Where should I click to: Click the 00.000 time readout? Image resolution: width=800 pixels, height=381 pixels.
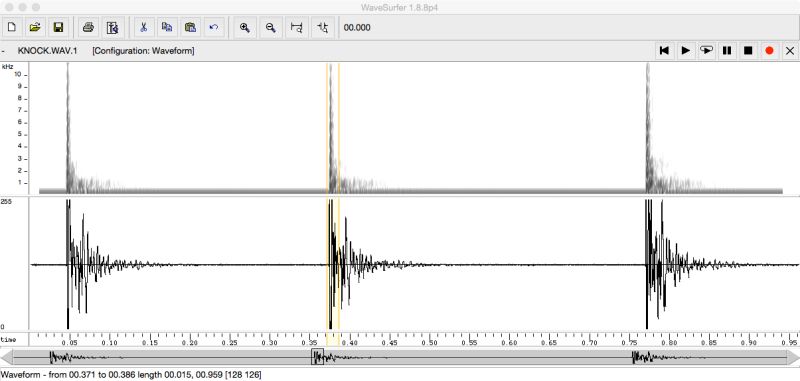(x=357, y=28)
